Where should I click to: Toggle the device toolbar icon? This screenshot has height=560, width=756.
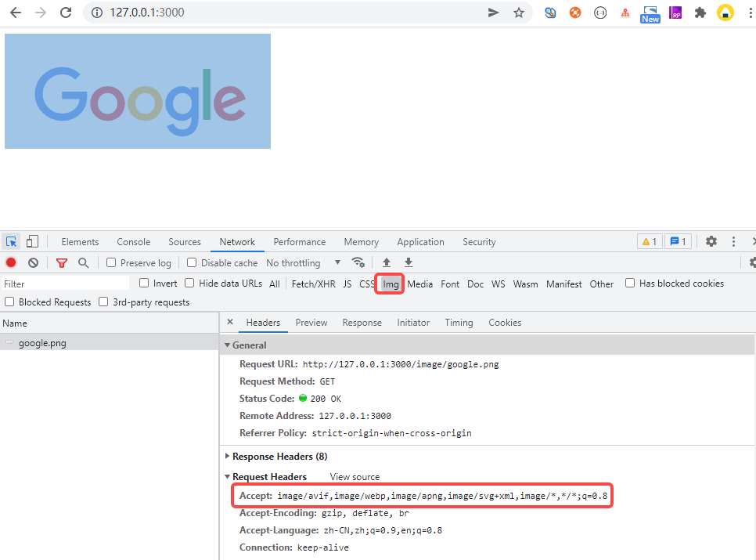pyautogui.click(x=32, y=241)
